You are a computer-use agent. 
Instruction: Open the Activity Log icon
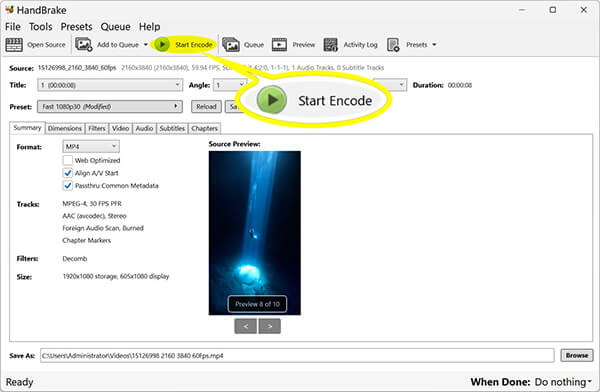(331, 45)
